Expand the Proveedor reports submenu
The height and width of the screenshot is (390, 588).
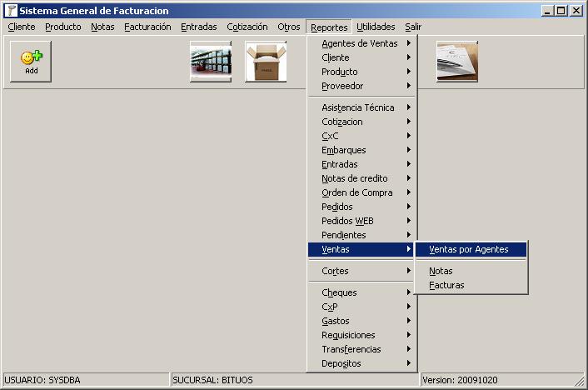361,86
